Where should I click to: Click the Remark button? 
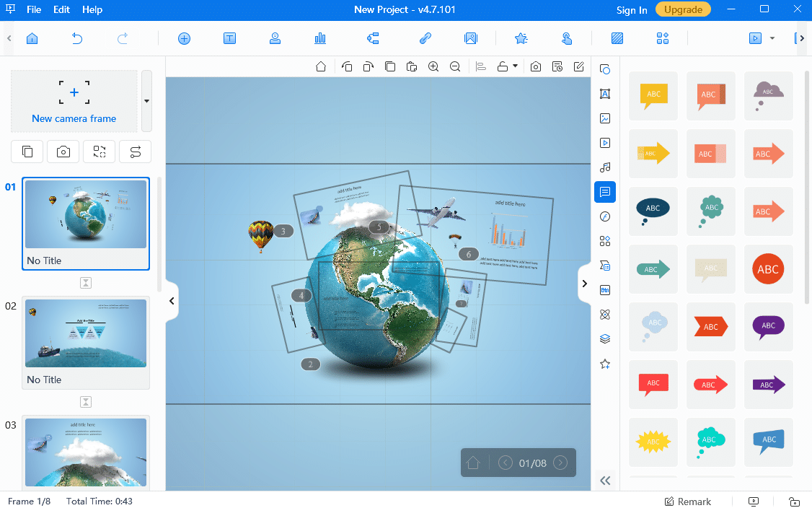(687, 502)
